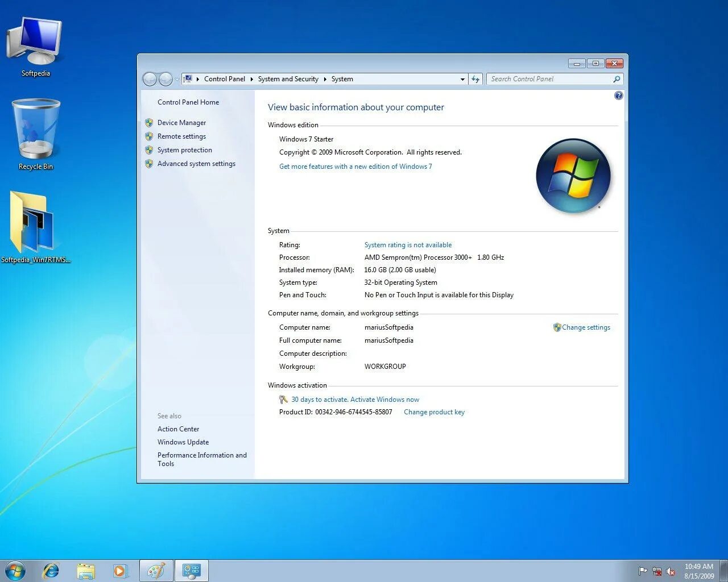This screenshot has width=728, height=582.
Task: Click the search magnifier icon
Action: coord(617,79)
